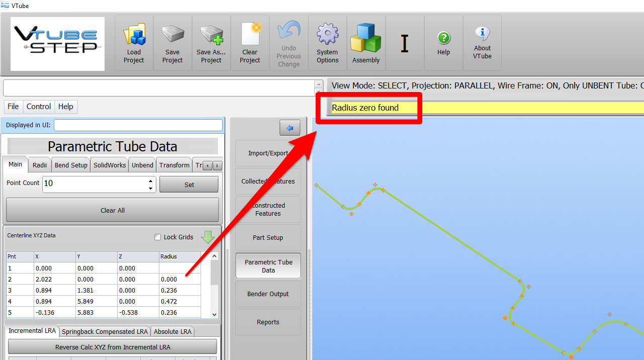This screenshot has width=644, height=360.
Task: Toggle the Lock Grids checkbox
Action: (x=158, y=237)
